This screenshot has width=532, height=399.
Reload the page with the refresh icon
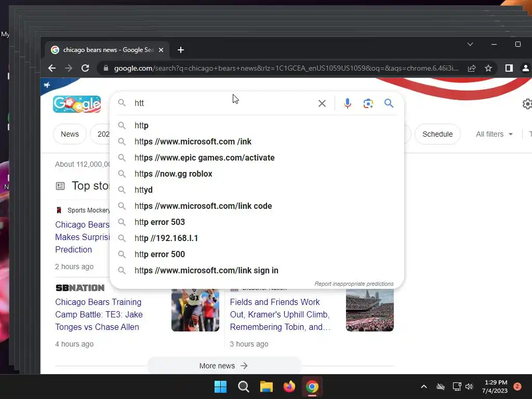click(x=85, y=68)
